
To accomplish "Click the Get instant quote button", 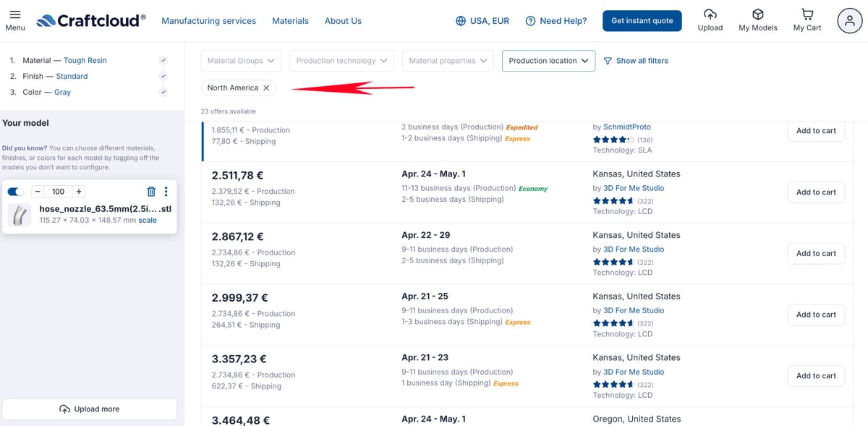I will 642,21.
